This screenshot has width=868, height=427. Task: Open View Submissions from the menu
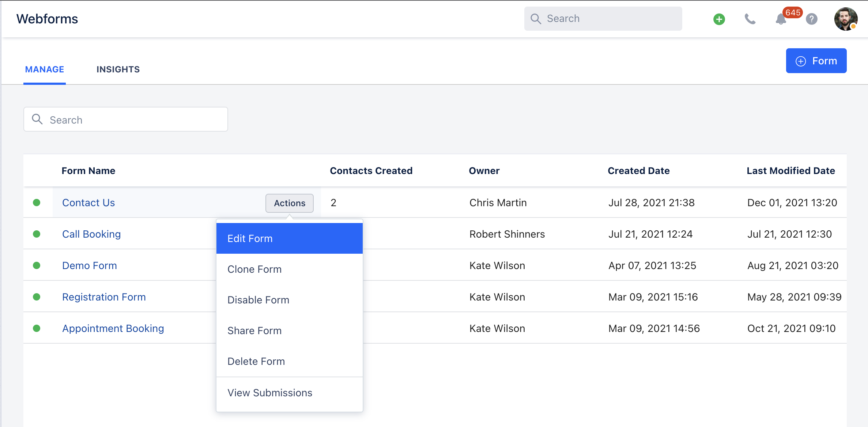290,393
